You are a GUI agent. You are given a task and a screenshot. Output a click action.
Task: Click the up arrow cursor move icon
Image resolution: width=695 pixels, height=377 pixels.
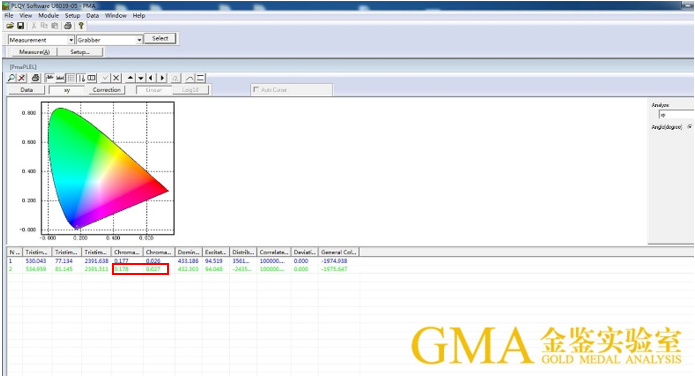coord(130,78)
